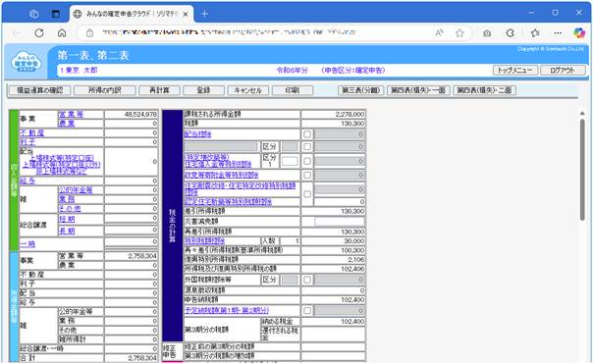The image size is (593, 364).
Task: Add page to favorites star icon
Action: [x=459, y=33]
